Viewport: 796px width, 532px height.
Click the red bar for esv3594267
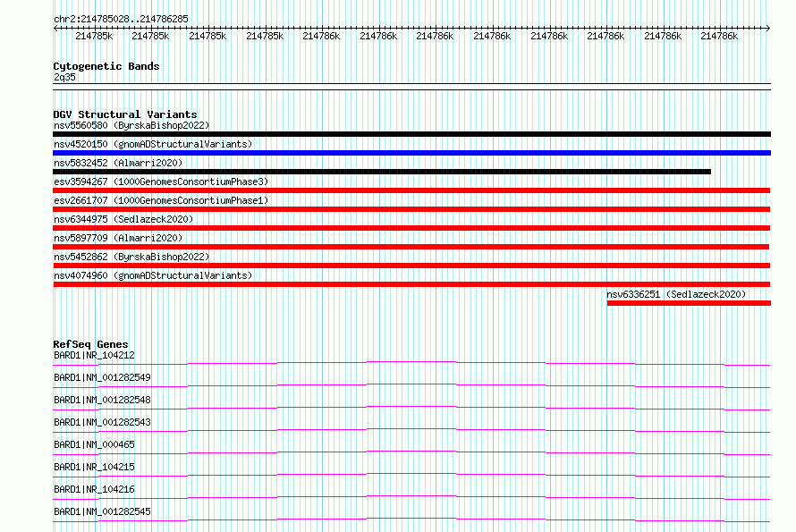pyautogui.click(x=411, y=190)
